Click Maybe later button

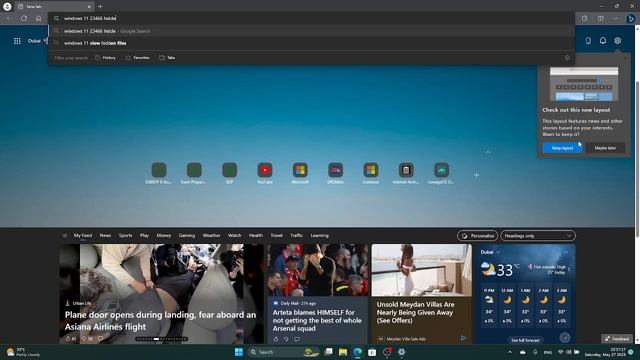[x=605, y=148]
